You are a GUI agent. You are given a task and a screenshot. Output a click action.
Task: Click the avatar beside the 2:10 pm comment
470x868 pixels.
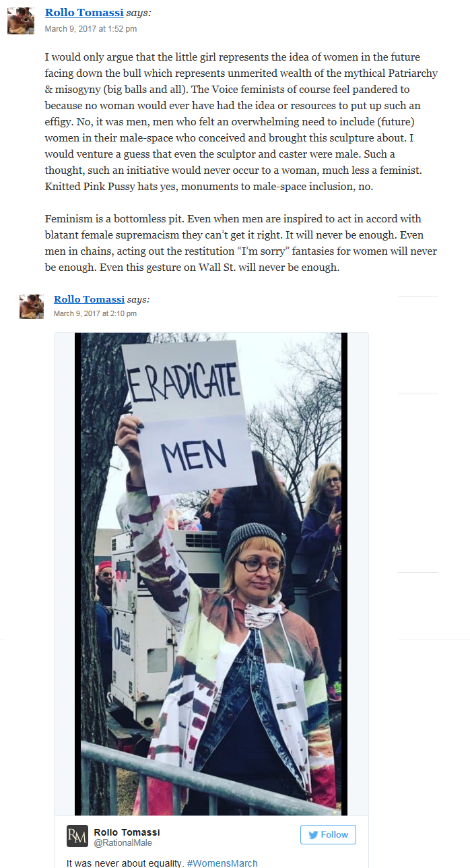click(x=32, y=307)
